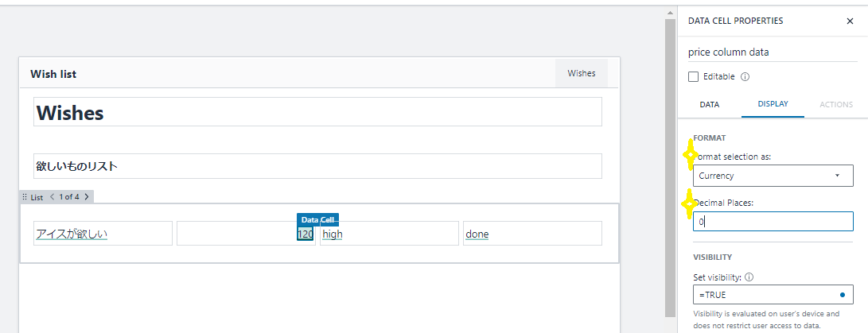Viewport: 868px width, 333px height.
Task: Switch to the DISPLAY tab
Action: pos(773,104)
